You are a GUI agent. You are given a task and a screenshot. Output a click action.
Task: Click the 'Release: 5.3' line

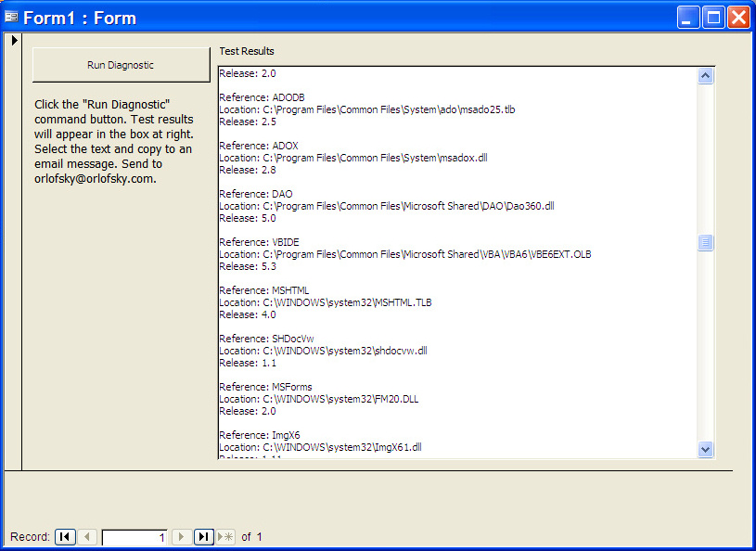click(x=248, y=266)
